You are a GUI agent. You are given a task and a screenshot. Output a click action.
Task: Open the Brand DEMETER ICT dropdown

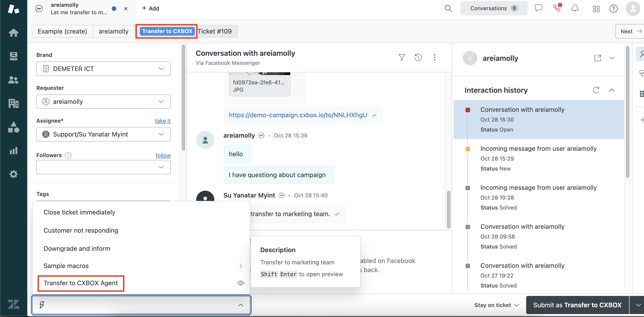click(103, 69)
